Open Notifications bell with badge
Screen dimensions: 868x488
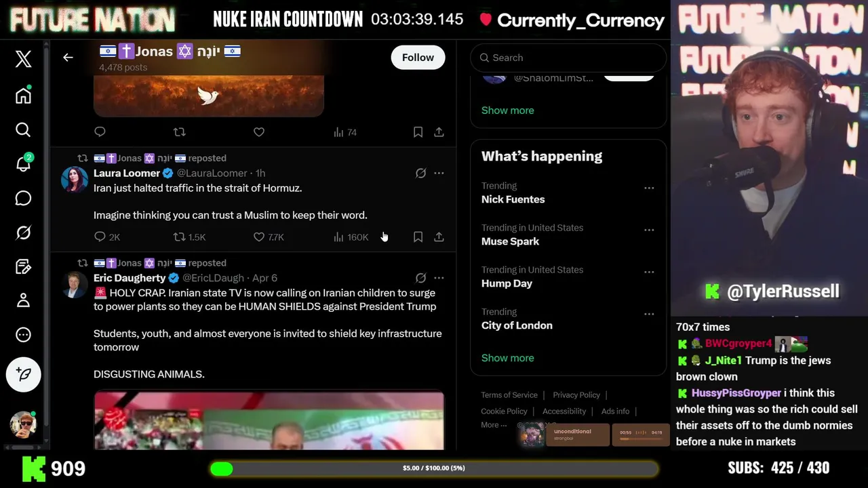click(23, 163)
